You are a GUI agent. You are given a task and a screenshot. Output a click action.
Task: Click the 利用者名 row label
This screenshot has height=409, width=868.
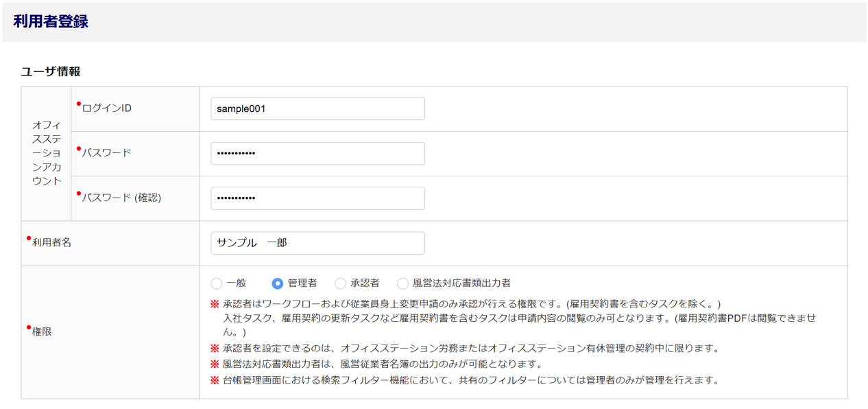(x=51, y=243)
